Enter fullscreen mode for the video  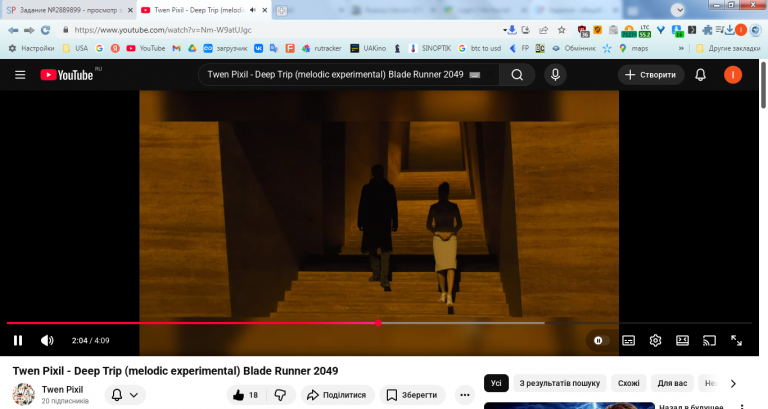click(x=736, y=340)
